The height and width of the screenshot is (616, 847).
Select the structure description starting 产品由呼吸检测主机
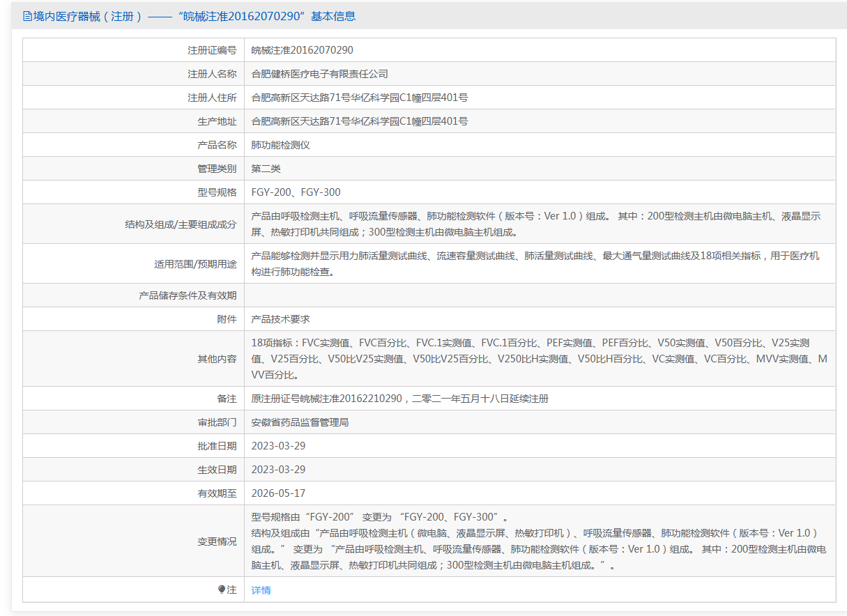[x=536, y=224]
